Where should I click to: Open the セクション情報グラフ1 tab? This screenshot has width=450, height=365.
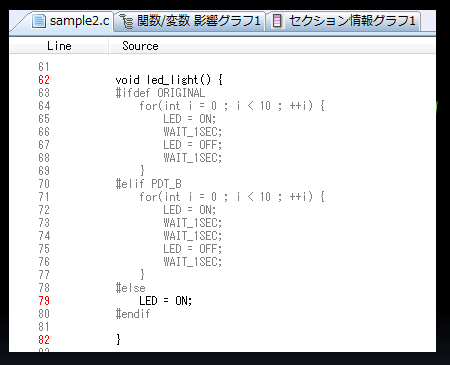click(343, 21)
